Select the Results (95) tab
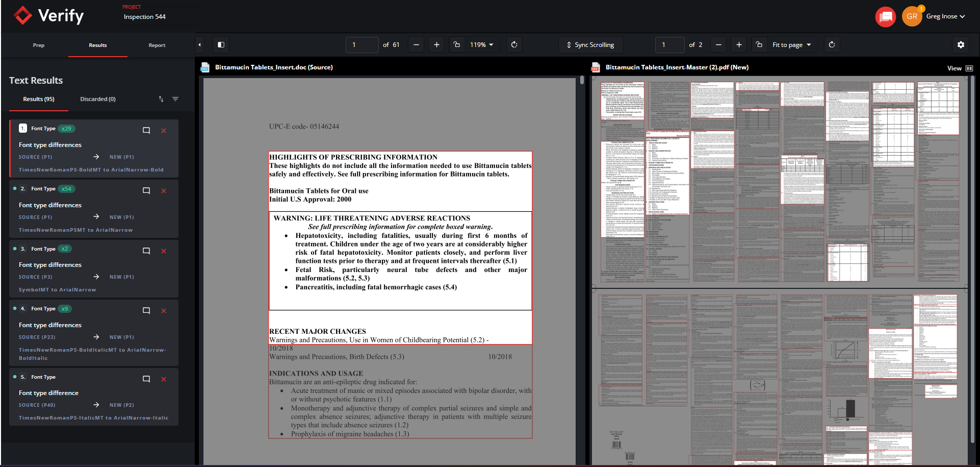The image size is (980, 467). 39,99
